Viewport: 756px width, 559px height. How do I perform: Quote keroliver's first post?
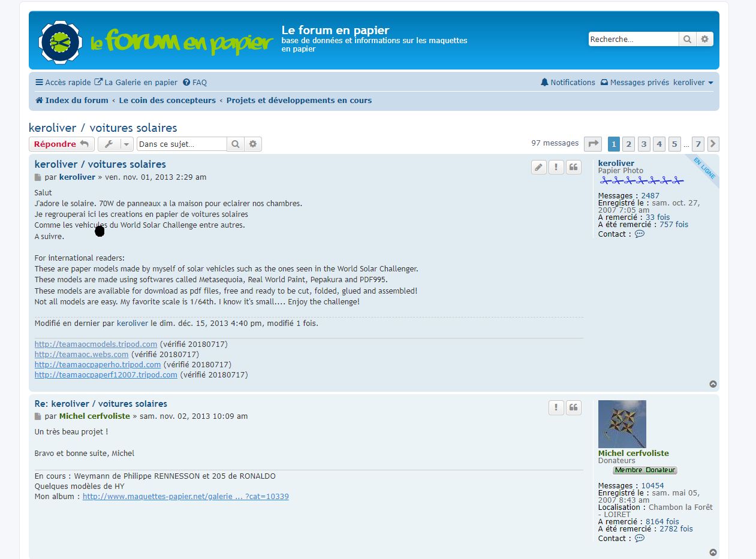[574, 167]
